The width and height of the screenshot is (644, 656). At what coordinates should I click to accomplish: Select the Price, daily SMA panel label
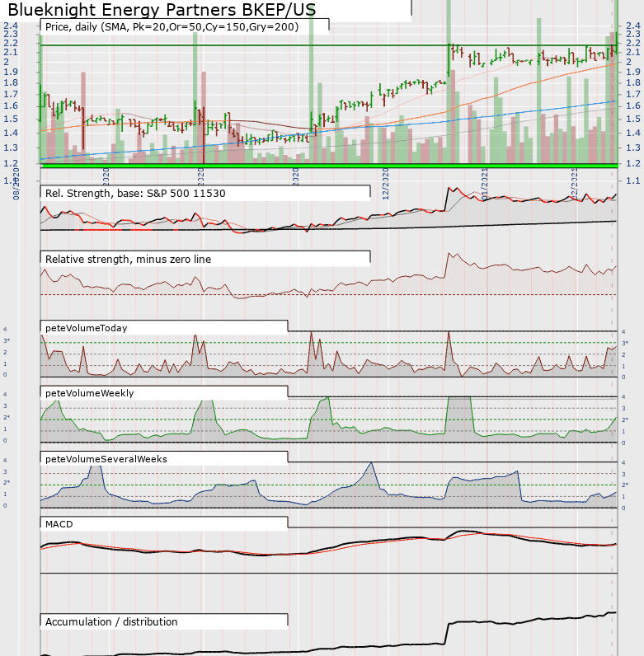click(172, 26)
